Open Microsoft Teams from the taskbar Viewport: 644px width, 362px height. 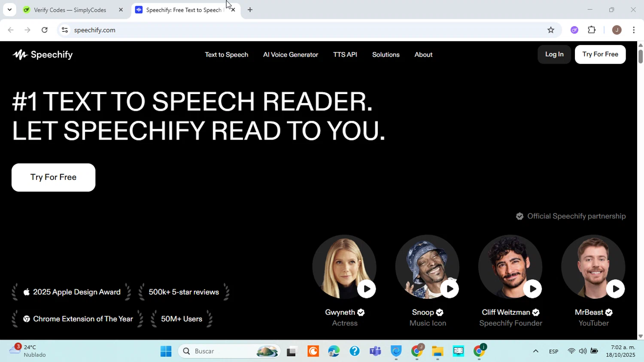pos(375,351)
